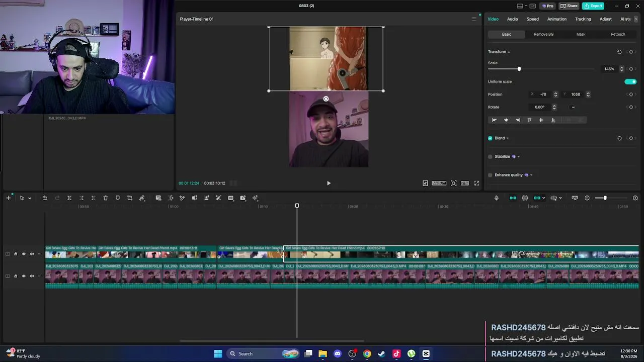Click the Export button
The height and width of the screenshot is (362, 644).
pos(593,6)
